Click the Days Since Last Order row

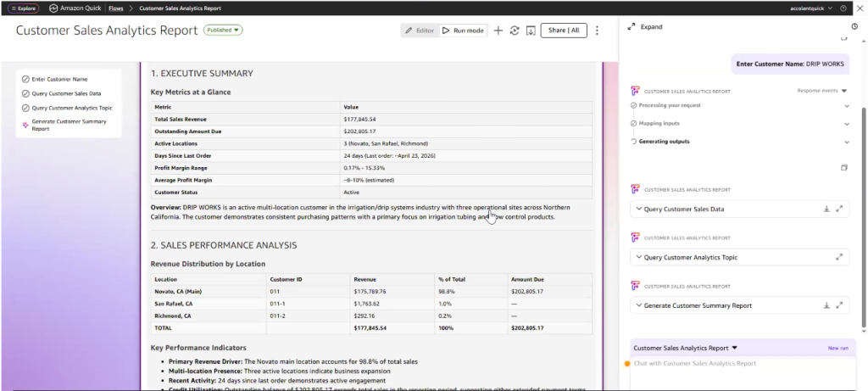pos(371,155)
